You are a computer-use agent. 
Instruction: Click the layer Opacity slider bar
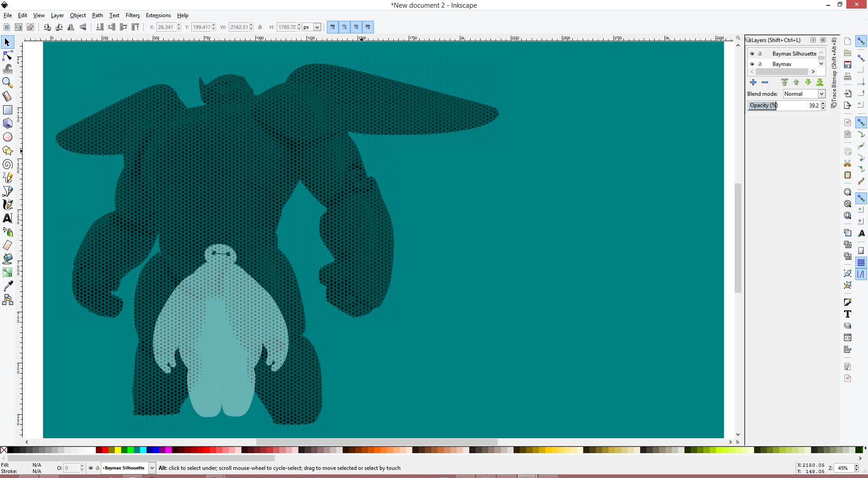click(x=784, y=105)
